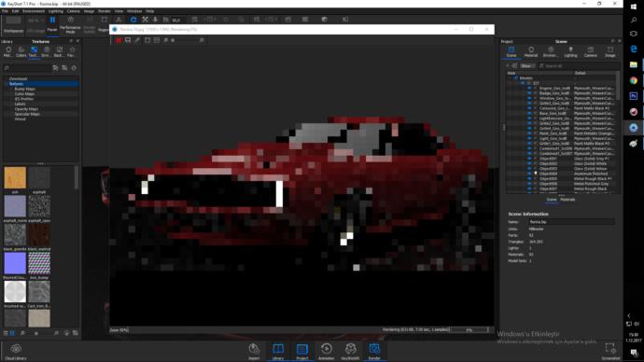This screenshot has height=362, width=644.
Task: Switch to Material tab in Project
Action: click(x=531, y=52)
